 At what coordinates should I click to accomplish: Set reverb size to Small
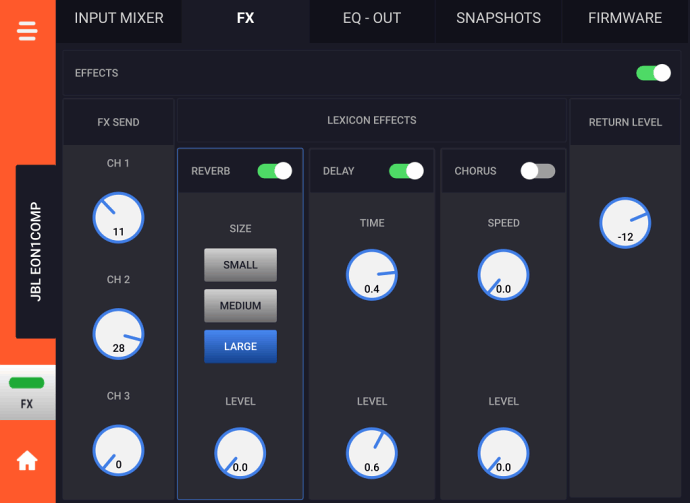pos(240,265)
